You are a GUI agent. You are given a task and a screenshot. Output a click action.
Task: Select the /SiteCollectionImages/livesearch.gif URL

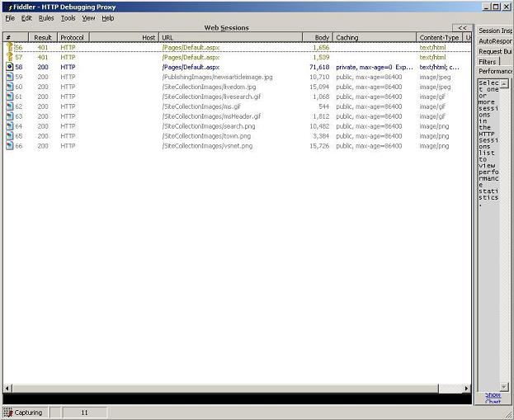[211, 97]
